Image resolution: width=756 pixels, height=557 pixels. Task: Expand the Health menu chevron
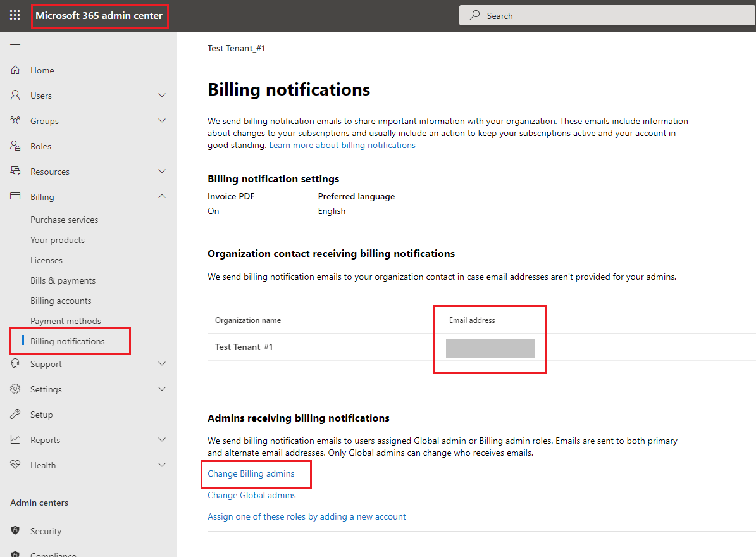coord(162,465)
